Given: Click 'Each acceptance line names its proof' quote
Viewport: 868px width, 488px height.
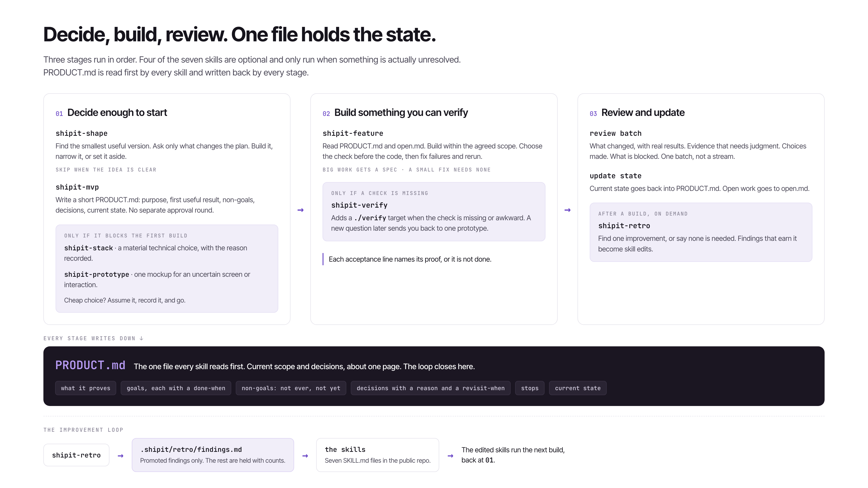Looking at the screenshot, I should (x=410, y=259).
